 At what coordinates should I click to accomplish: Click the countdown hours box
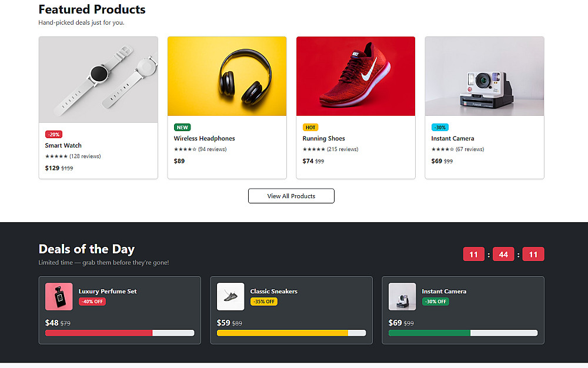coord(473,255)
